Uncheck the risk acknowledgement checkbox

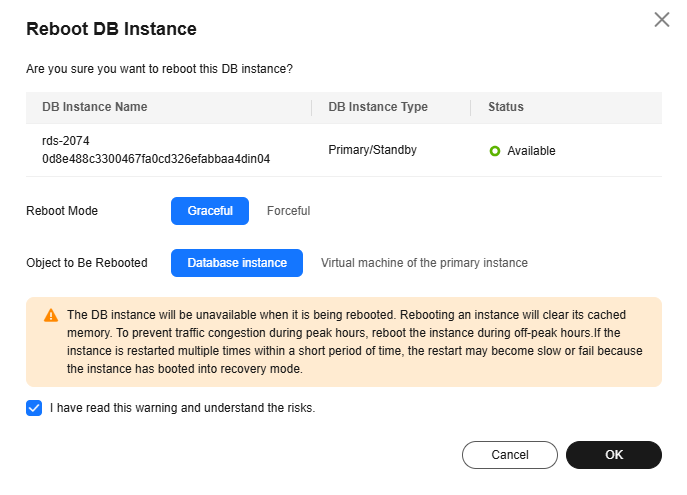coord(34,408)
